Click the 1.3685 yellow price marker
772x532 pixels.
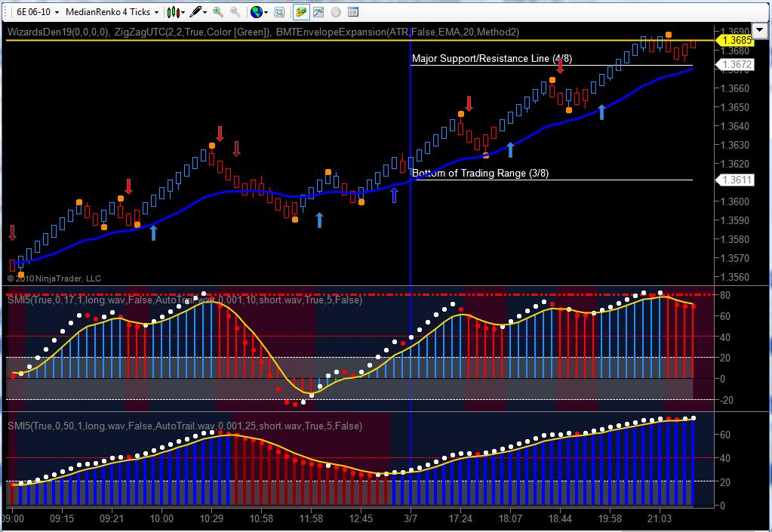coord(734,40)
